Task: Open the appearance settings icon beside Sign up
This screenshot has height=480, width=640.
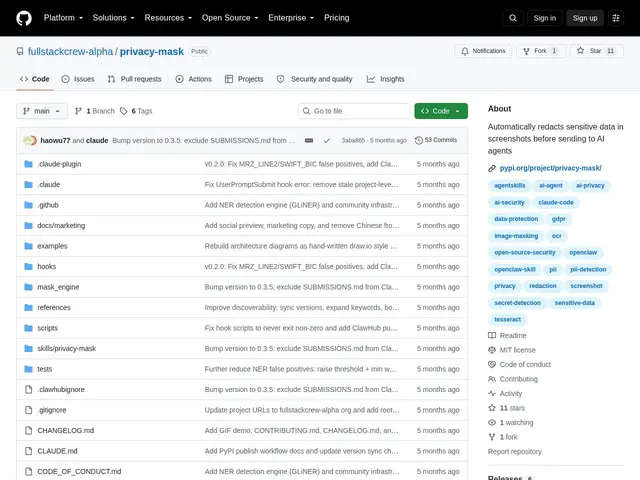Action: pos(616,18)
